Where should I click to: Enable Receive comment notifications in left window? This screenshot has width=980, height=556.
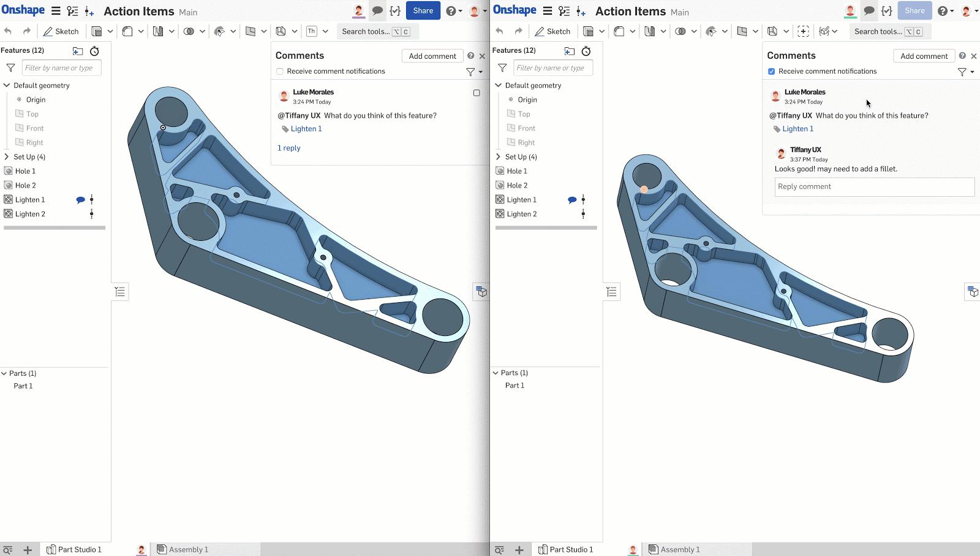coord(280,72)
